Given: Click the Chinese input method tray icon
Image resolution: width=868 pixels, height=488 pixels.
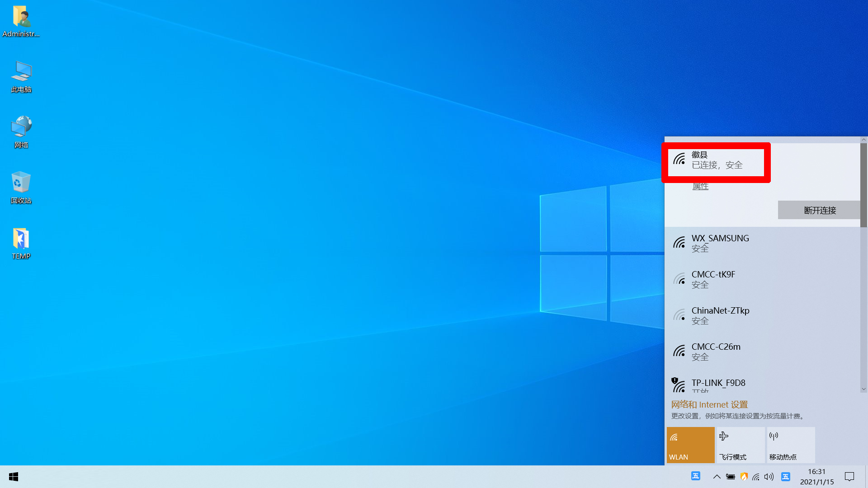Looking at the screenshot, I should pos(785,477).
